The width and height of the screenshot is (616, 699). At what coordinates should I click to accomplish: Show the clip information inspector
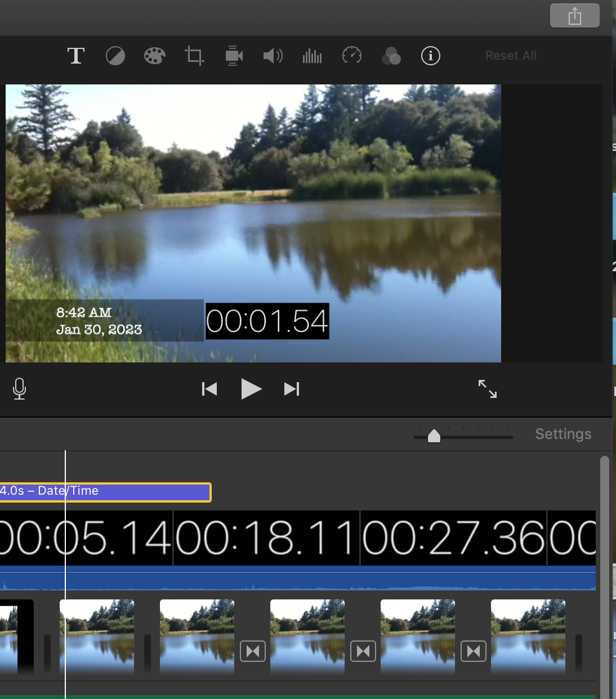click(x=431, y=56)
